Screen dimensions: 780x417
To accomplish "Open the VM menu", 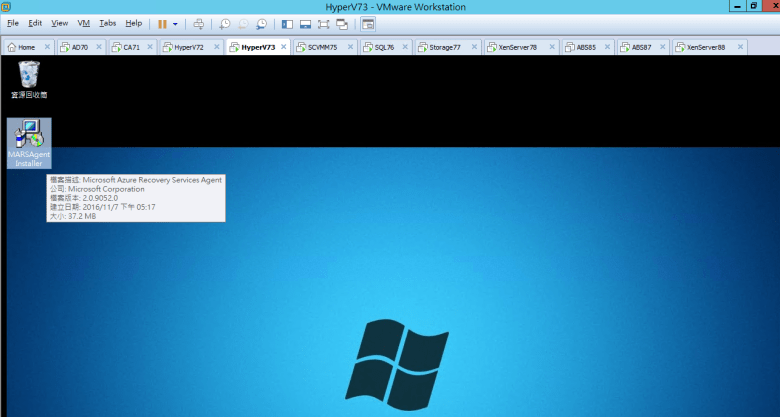I will tap(83, 23).
